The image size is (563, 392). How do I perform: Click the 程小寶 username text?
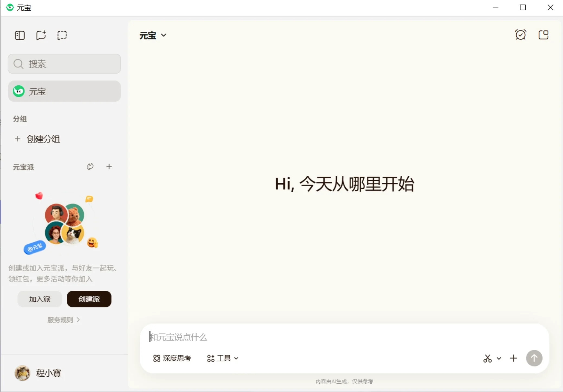coord(49,373)
